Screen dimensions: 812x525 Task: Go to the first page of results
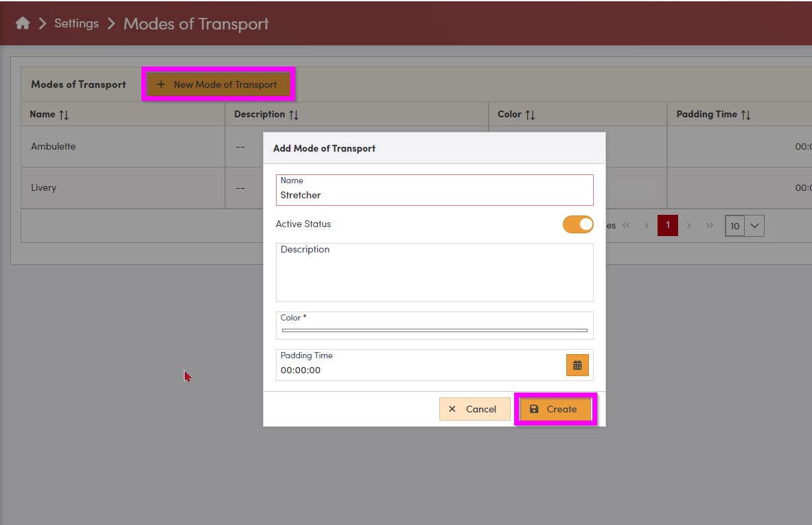[x=625, y=226]
